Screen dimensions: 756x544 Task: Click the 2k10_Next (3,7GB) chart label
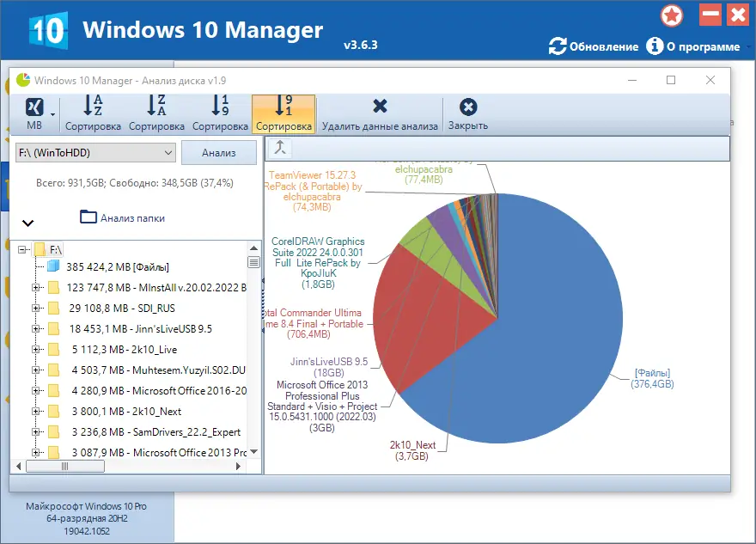(412, 450)
